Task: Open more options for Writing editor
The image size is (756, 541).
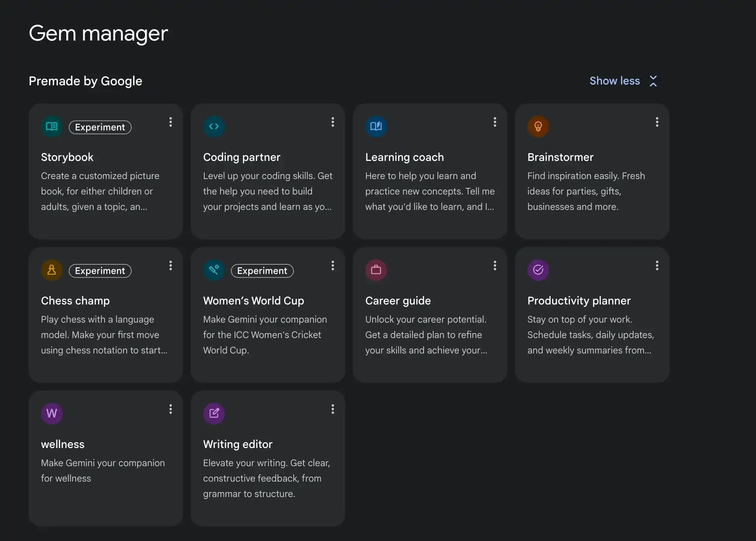Action: [332, 409]
